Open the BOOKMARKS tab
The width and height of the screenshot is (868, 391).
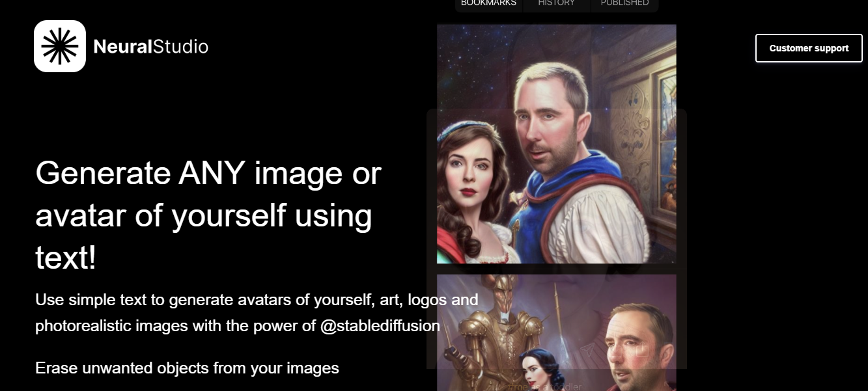coord(488,3)
